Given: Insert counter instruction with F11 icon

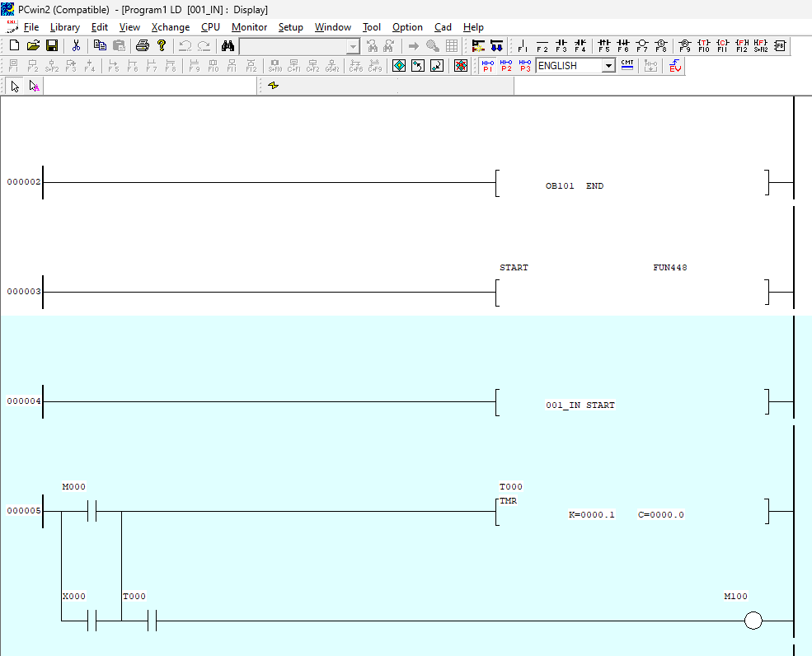Looking at the screenshot, I should click(x=722, y=45).
